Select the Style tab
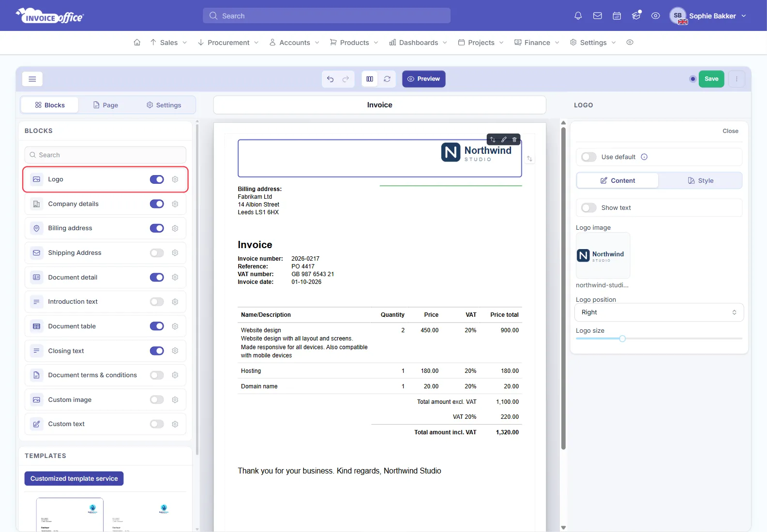The height and width of the screenshot is (532, 767). (x=700, y=180)
